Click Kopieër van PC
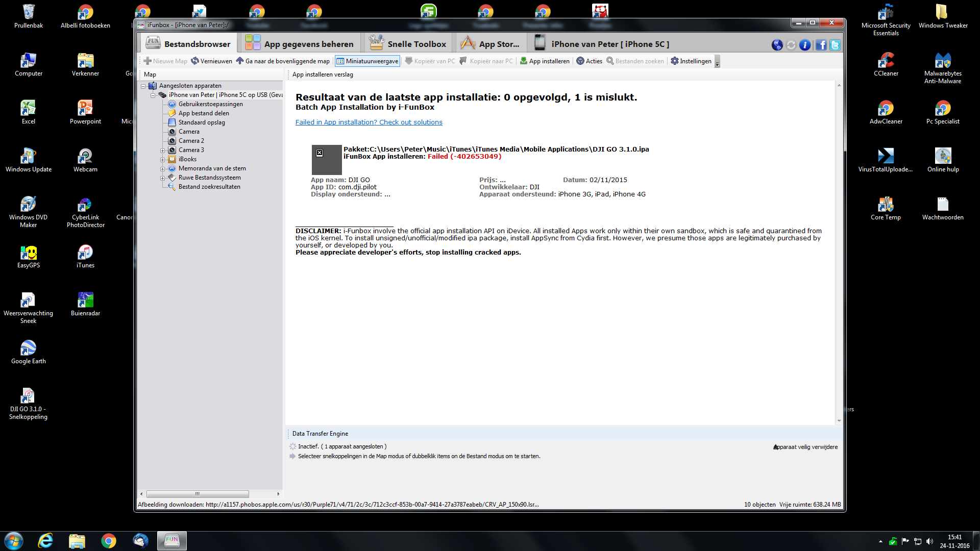 [430, 61]
